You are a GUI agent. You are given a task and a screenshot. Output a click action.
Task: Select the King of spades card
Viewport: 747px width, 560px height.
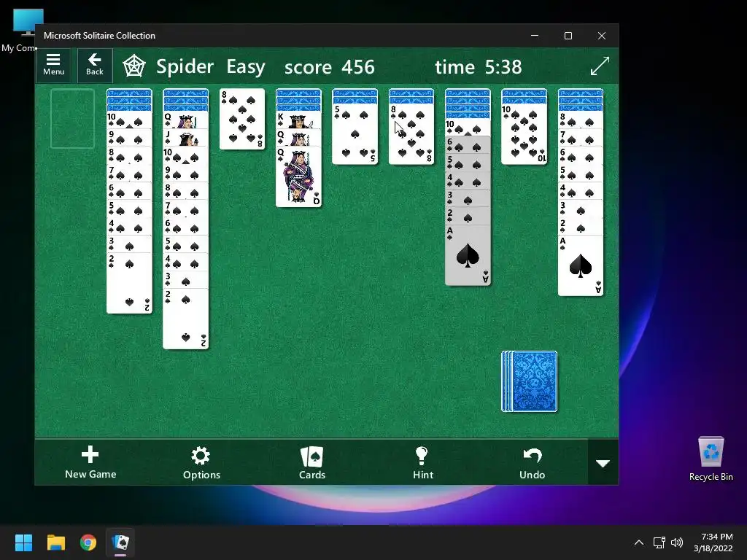[x=298, y=120]
